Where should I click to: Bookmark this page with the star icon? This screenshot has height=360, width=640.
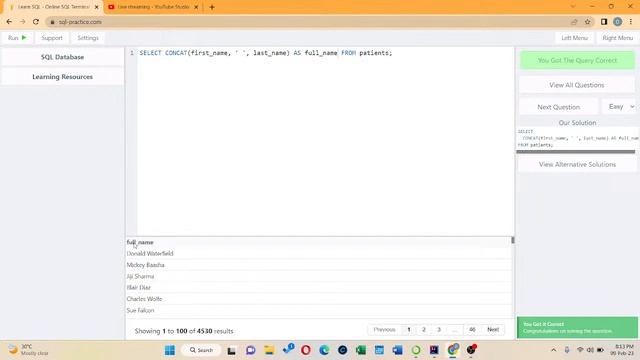click(x=587, y=22)
